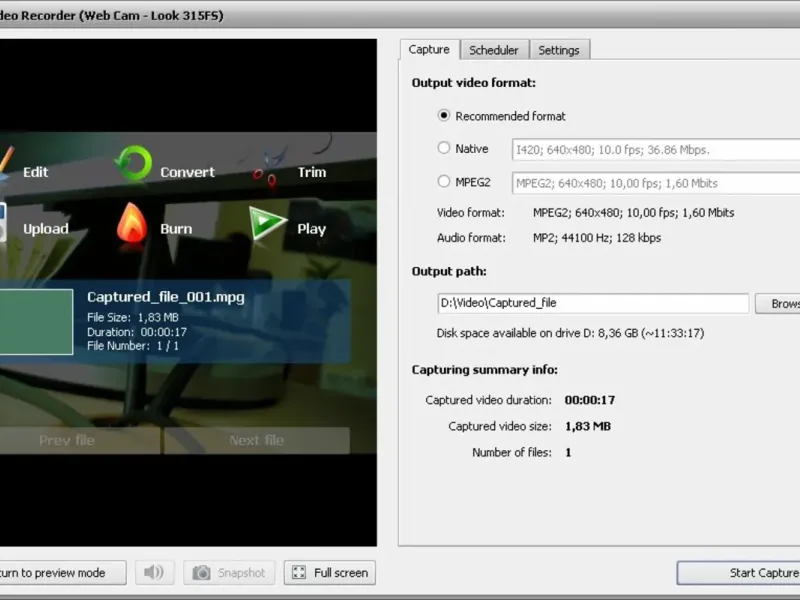Click the 'File Number: 1 / 1' text
800x600 pixels.
coord(133,345)
